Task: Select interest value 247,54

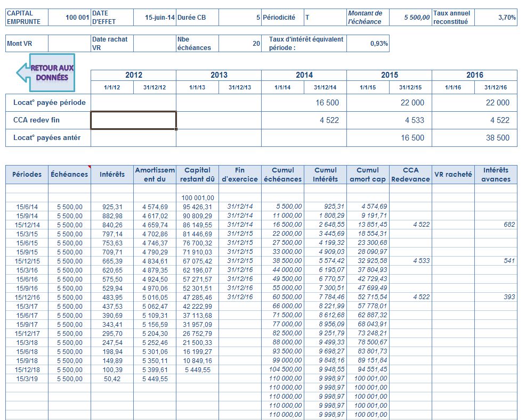Action: point(112,343)
